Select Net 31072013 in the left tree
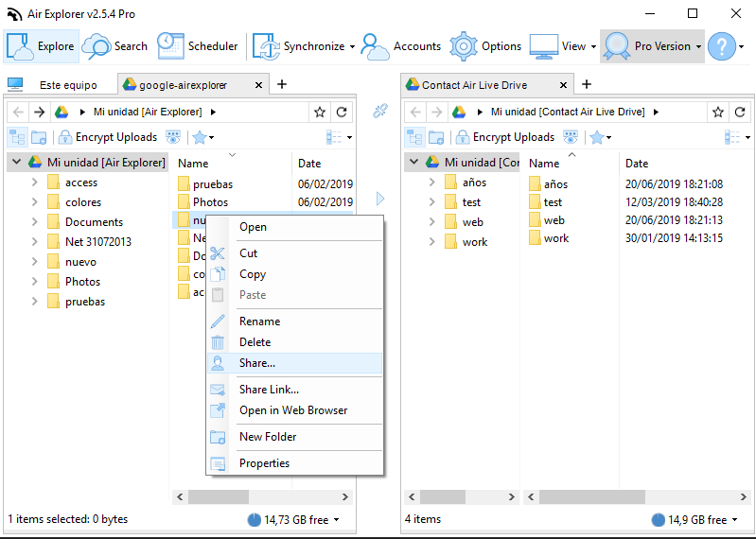The height and width of the screenshot is (539, 756). point(97,242)
